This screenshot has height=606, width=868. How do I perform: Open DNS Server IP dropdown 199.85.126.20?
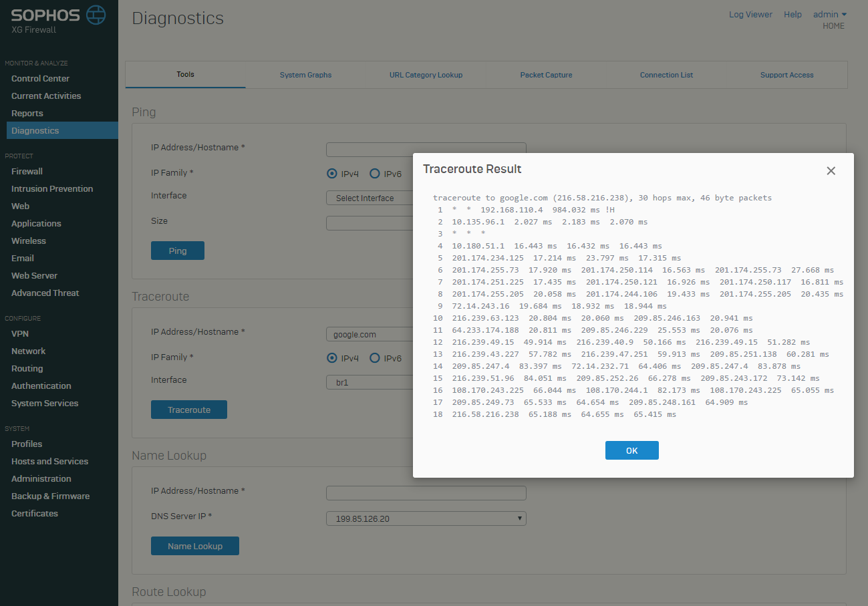(x=426, y=518)
